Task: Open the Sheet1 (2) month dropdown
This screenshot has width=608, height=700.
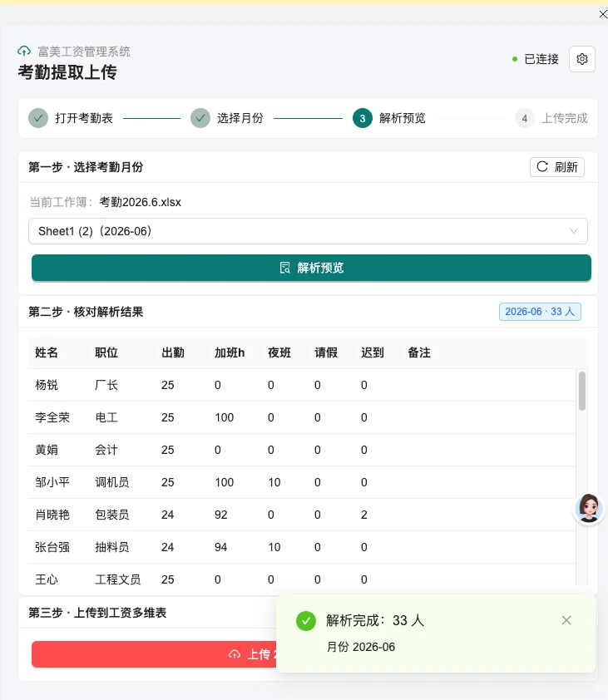Action: point(308,231)
